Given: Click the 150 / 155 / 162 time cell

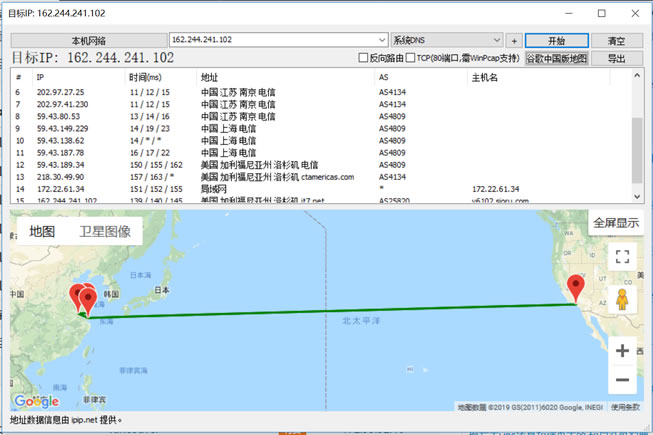Looking at the screenshot, I should pos(156,165).
